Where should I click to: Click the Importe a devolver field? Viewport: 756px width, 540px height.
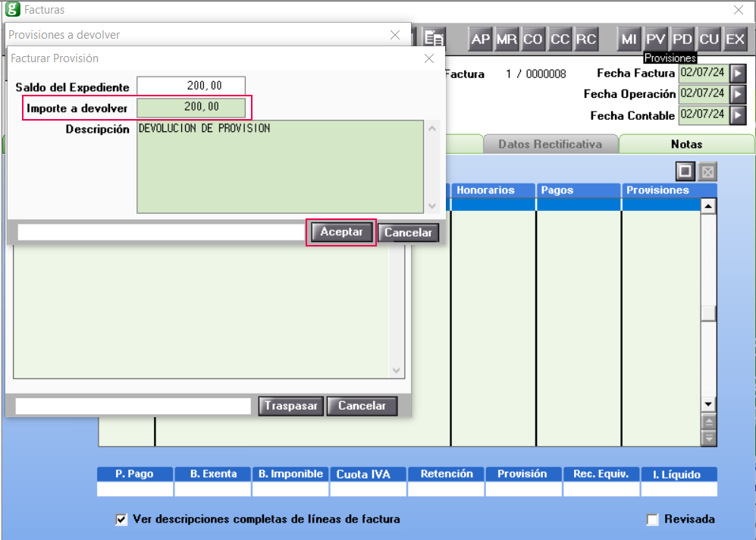(x=191, y=108)
